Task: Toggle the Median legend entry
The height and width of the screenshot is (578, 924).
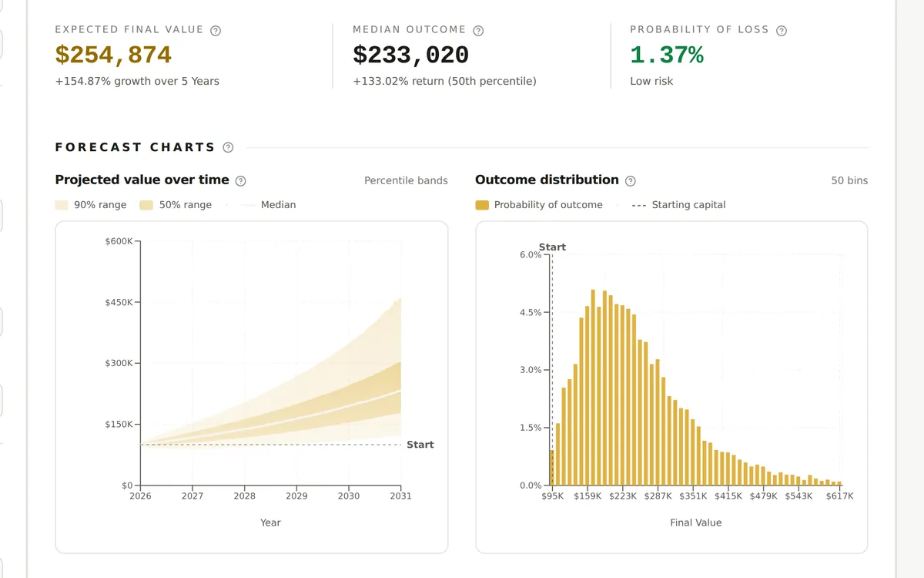Action: [269, 205]
